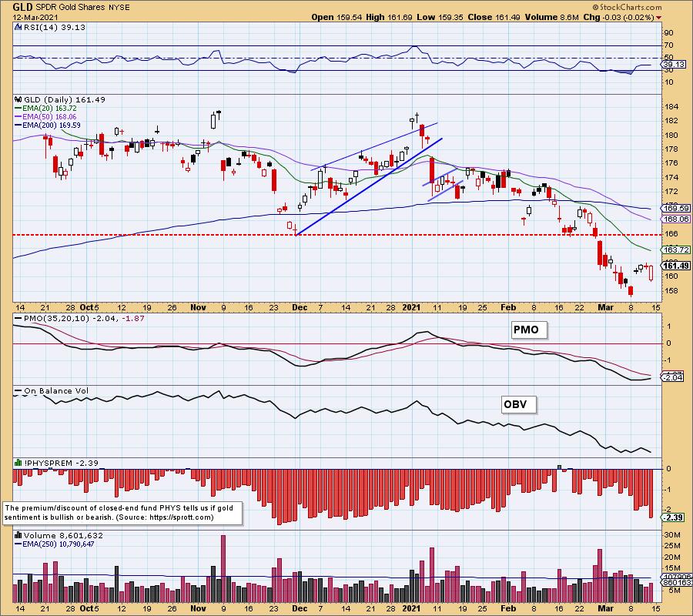The width and height of the screenshot is (693, 616).
Task: Click the 184 price axis label
Action: point(671,107)
